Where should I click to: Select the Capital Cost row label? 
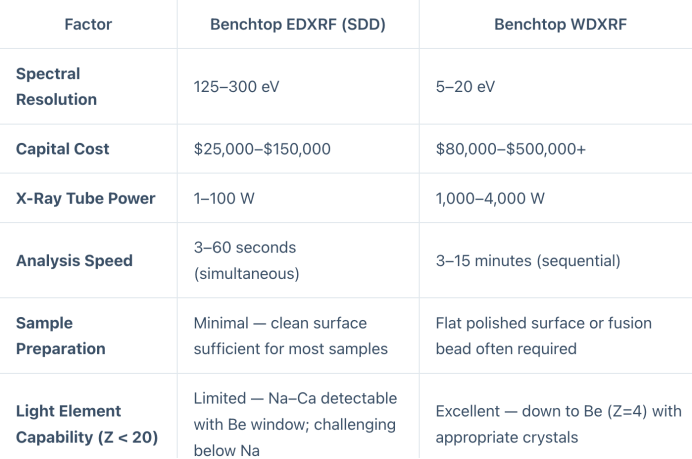(x=63, y=149)
